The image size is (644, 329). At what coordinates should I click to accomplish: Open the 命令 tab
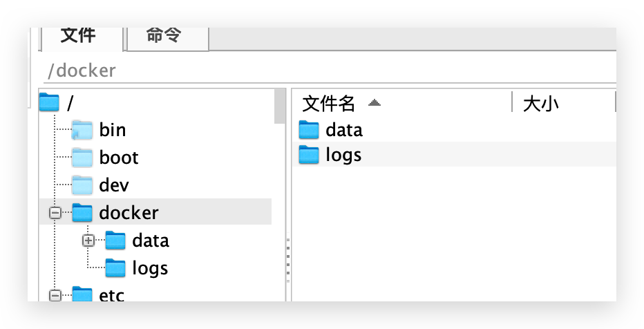pos(168,38)
